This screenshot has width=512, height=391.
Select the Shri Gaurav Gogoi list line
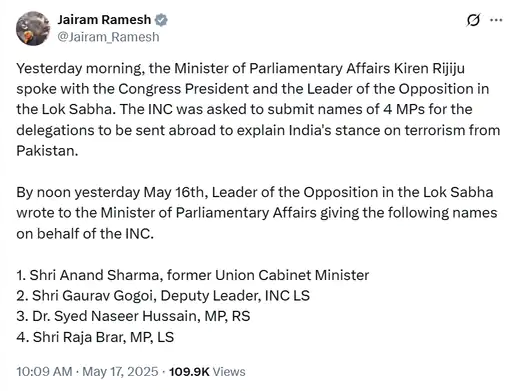pyautogui.click(x=163, y=296)
